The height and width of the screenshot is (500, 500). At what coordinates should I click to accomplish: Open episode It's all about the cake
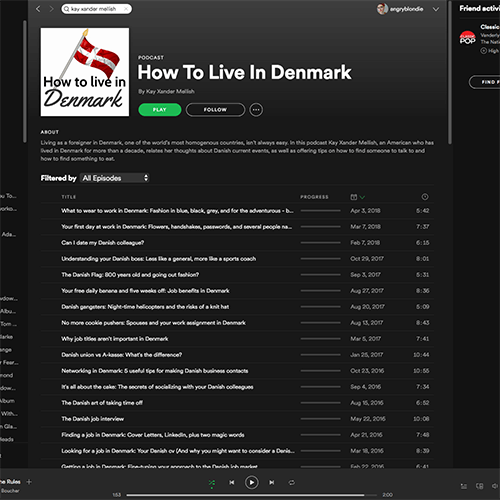click(157, 387)
